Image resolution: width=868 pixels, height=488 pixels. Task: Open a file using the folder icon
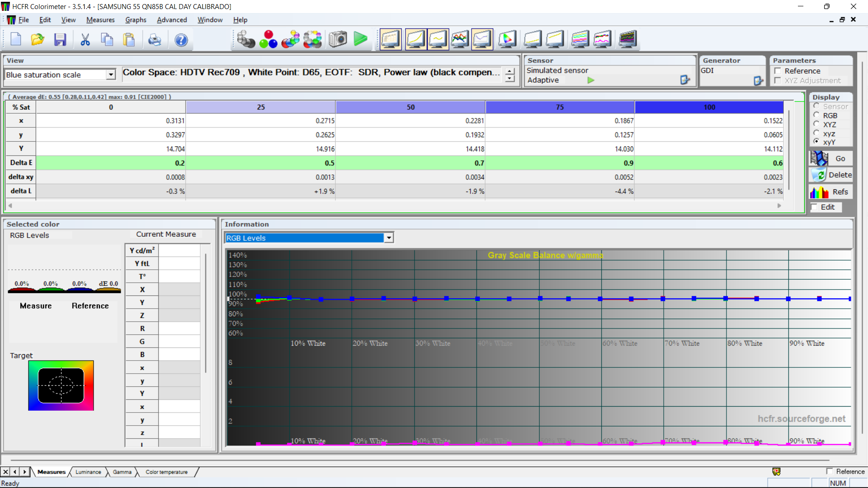[38, 40]
